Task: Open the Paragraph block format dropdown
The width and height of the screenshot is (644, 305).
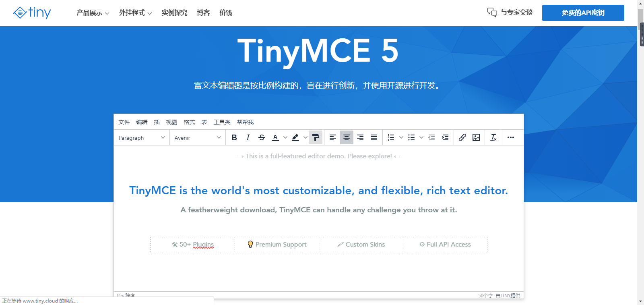Action: [x=142, y=138]
